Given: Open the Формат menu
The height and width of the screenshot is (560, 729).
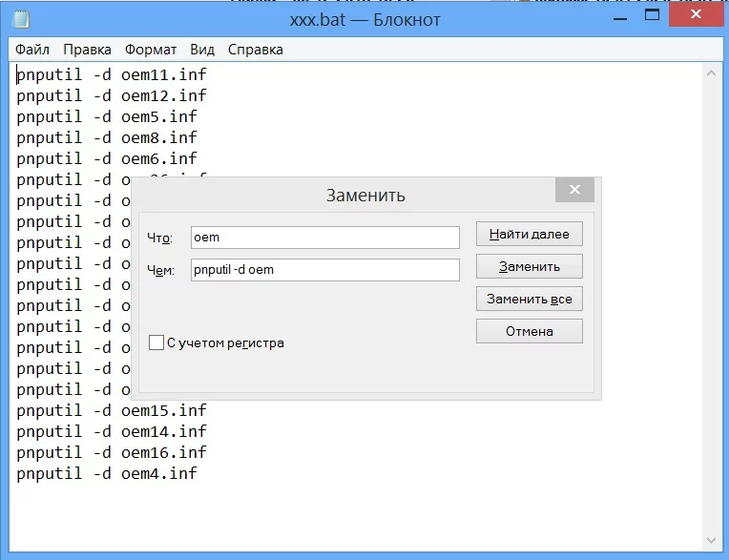Looking at the screenshot, I should (151, 50).
